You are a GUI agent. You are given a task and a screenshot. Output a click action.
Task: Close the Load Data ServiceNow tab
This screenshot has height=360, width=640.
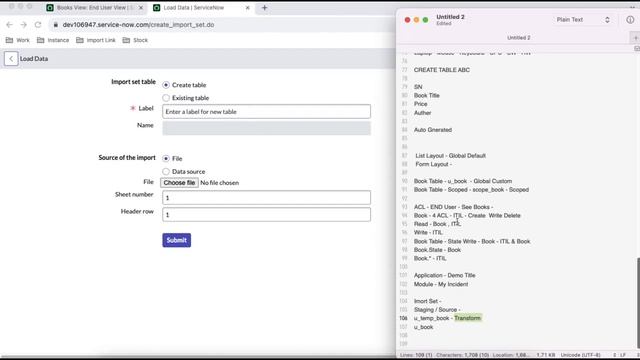pyautogui.click(x=247, y=8)
